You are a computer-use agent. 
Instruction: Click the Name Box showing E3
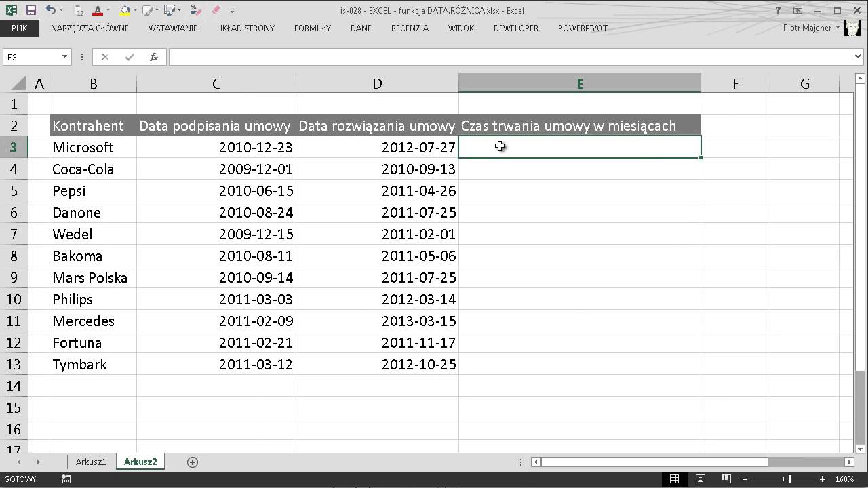tap(31, 57)
